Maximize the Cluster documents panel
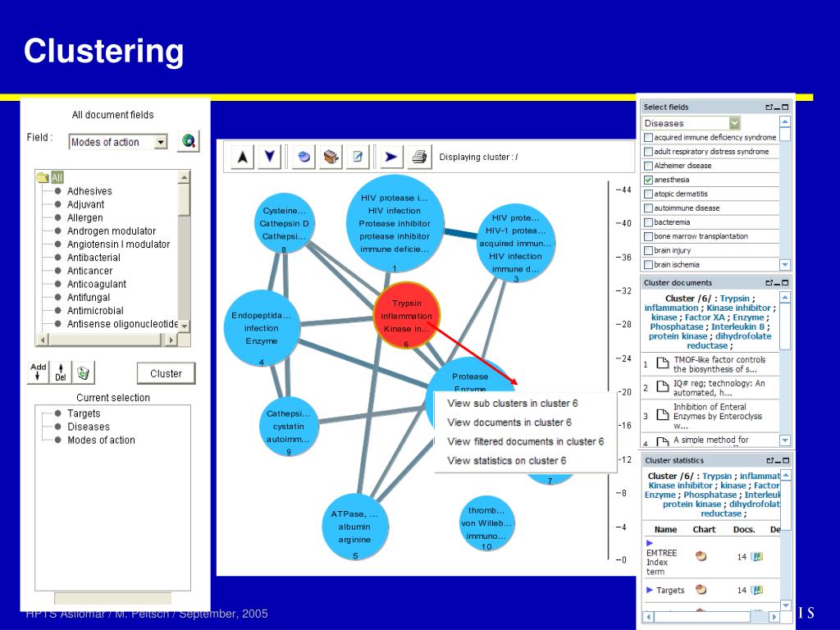Screen dimensions: 840x630 pos(785,283)
